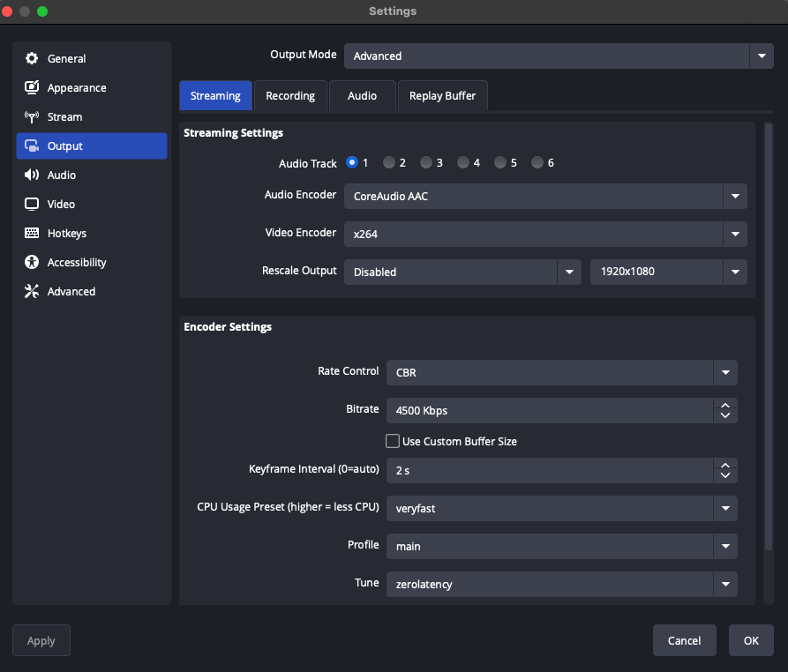The image size is (788, 672).
Task: Select the Accessibility icon in sidebar
Action: (32, 262)
